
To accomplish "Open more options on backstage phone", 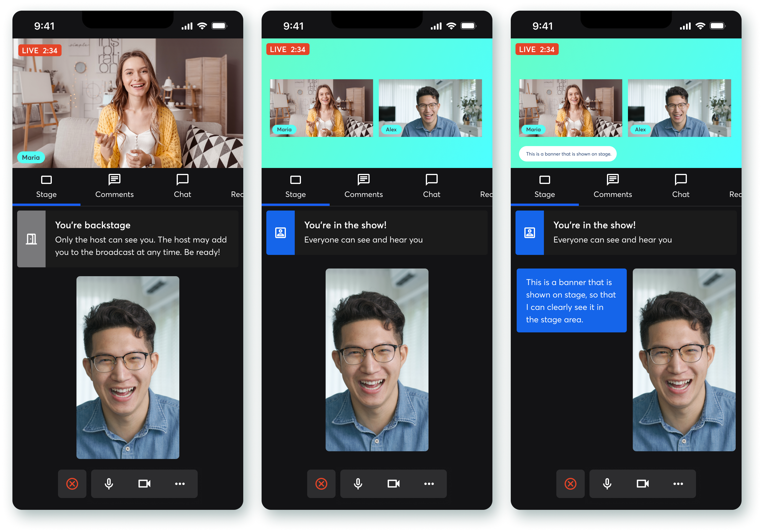I will pyautogui.click(x=180, y=484).
